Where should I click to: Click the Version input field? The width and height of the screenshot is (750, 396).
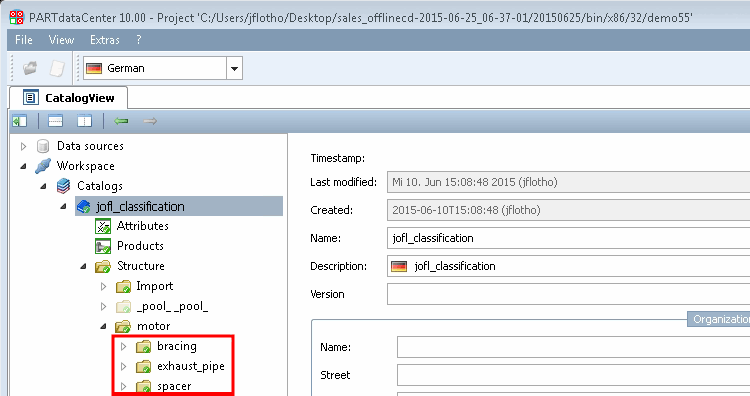coord(568,294)
